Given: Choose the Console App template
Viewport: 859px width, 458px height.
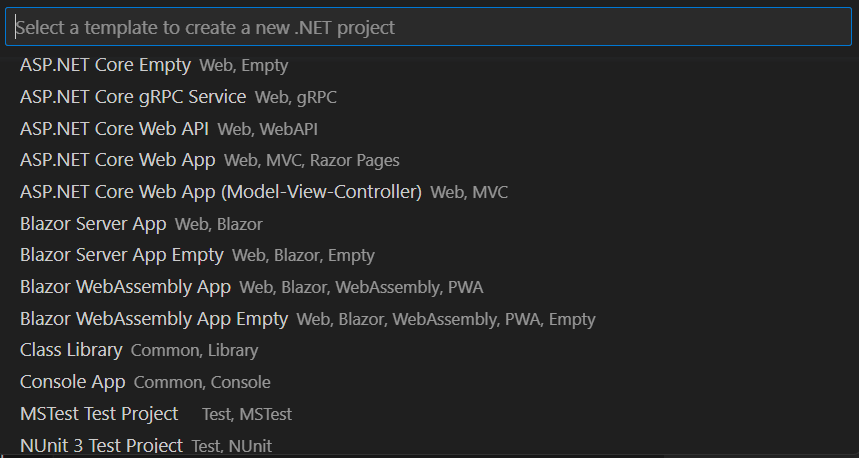Looking at the screenshot, I should (x=72, y=382).
